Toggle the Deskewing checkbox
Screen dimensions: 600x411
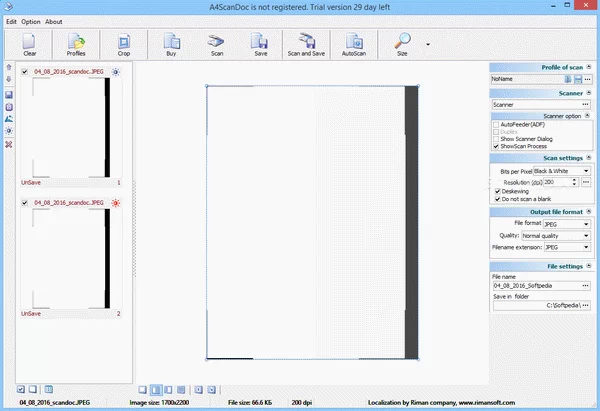(496, 191)
